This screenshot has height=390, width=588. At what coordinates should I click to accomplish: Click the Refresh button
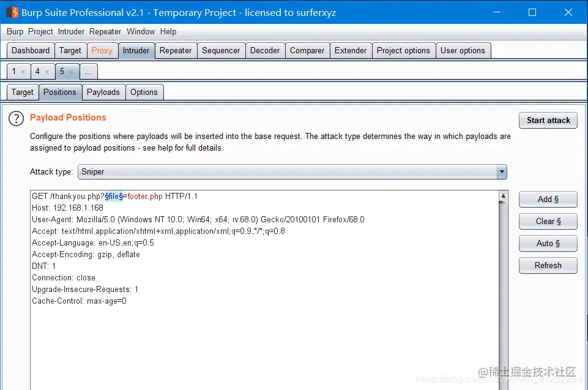(548, 265)
